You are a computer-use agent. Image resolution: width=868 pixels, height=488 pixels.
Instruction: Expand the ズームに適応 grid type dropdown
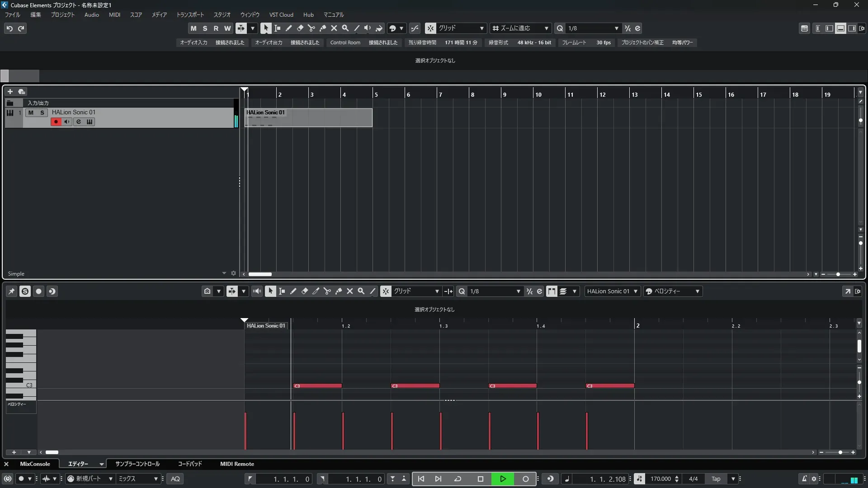[x=546, y=28]
